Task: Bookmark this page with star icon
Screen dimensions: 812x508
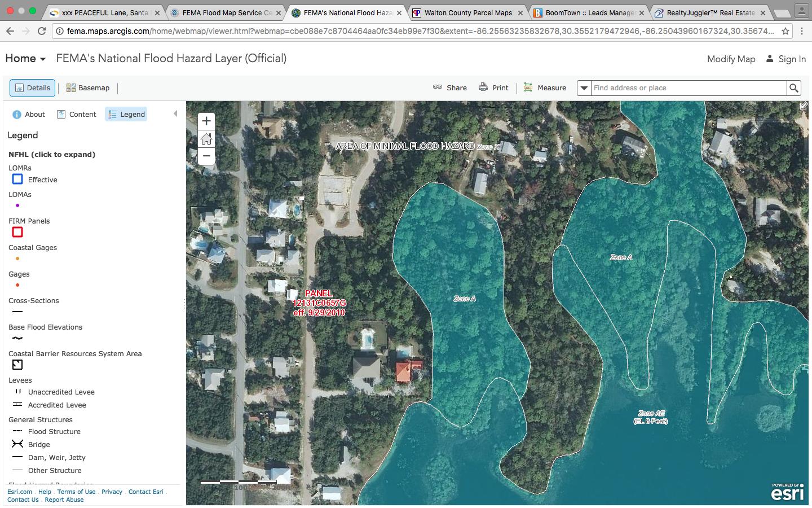Action: point(785,32)
